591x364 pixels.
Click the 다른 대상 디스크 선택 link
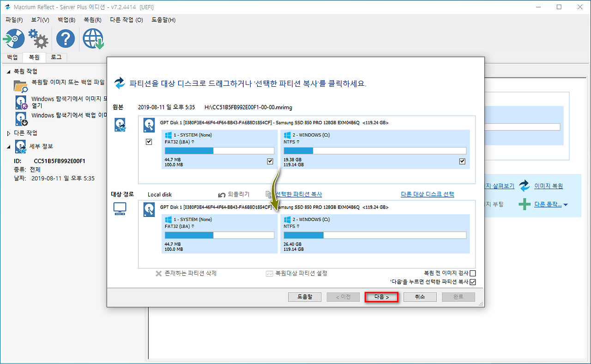(428, 195)
